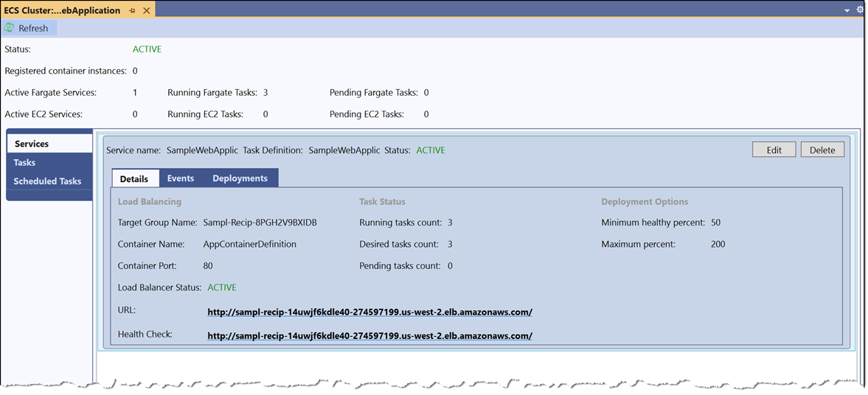Click the Deployment Options section heading
Viewport: 868px width, 395px height.
(x=645, y=201)
